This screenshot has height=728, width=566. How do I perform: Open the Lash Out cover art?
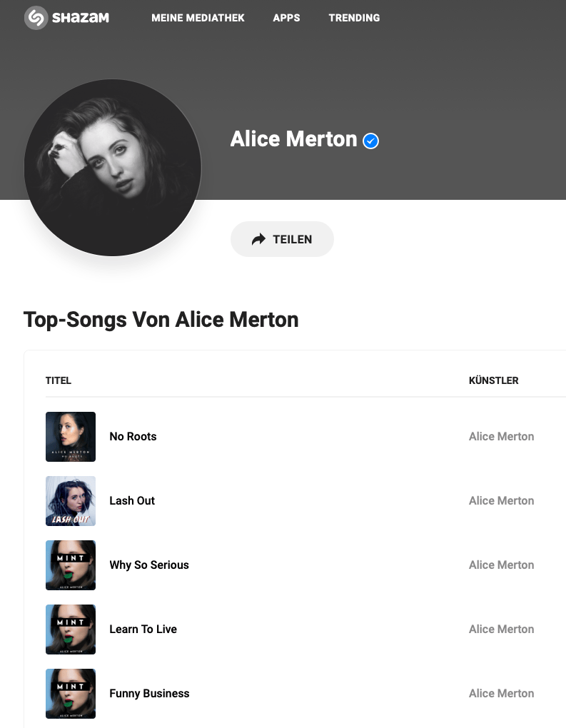pos(71,501)
